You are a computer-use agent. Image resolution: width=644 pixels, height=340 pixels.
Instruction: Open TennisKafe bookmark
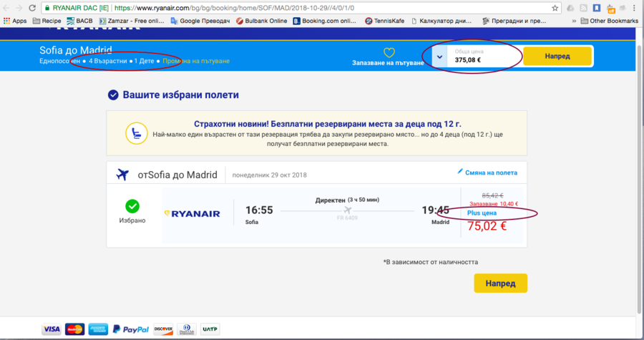pyautogui.click(x=384, y=21)
